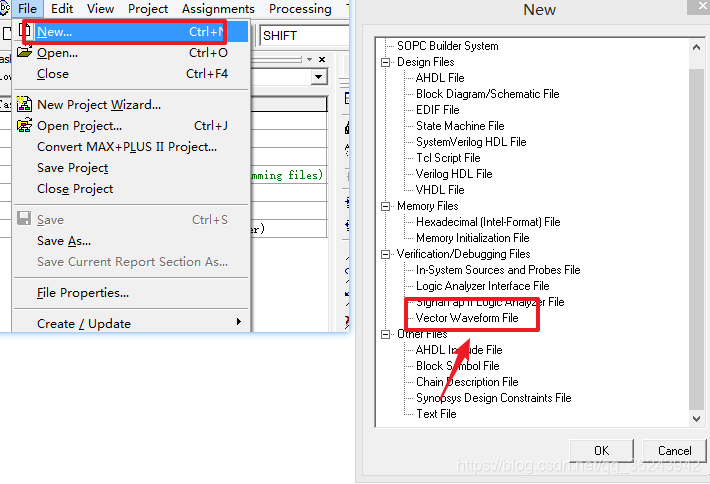Click the file list vertical scrollbar thumb
This screenshot has width=710, height=484.
(696, 239)
